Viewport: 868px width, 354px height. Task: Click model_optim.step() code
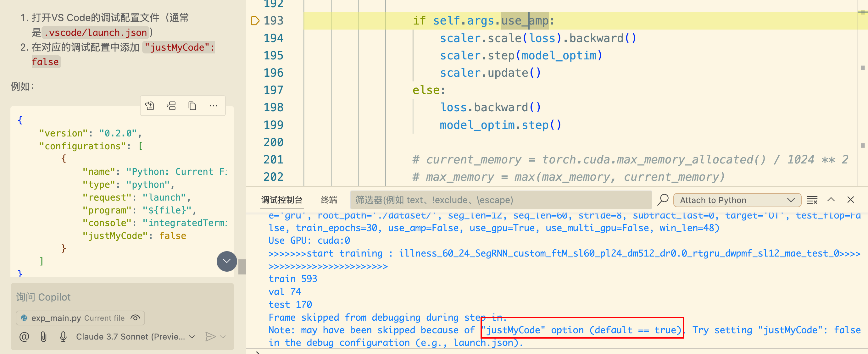click(500, 125)
